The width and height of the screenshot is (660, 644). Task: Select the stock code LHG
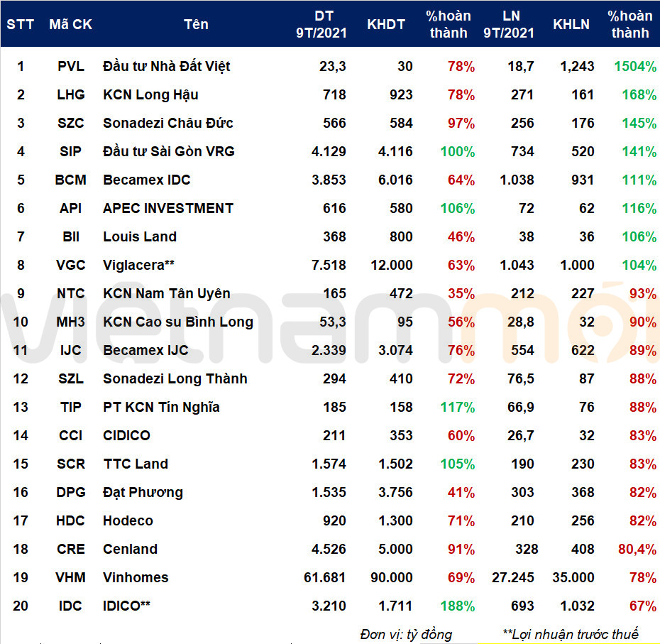71,94
